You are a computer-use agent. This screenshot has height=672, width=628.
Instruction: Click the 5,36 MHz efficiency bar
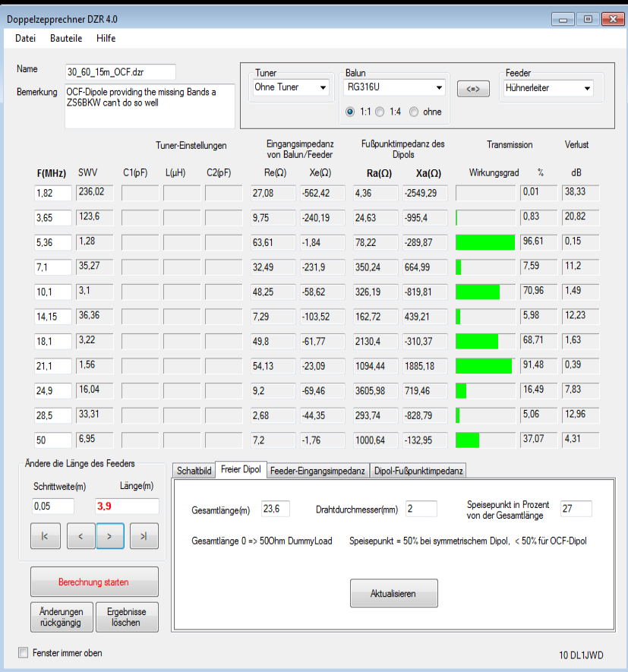tap(485, 242)
